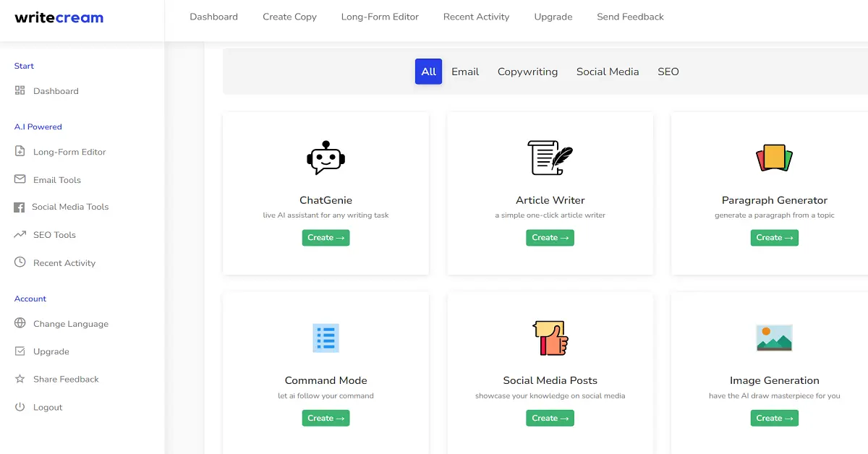Click the Image Generation picture icon
868x454 pixels.
coord(774,338)
